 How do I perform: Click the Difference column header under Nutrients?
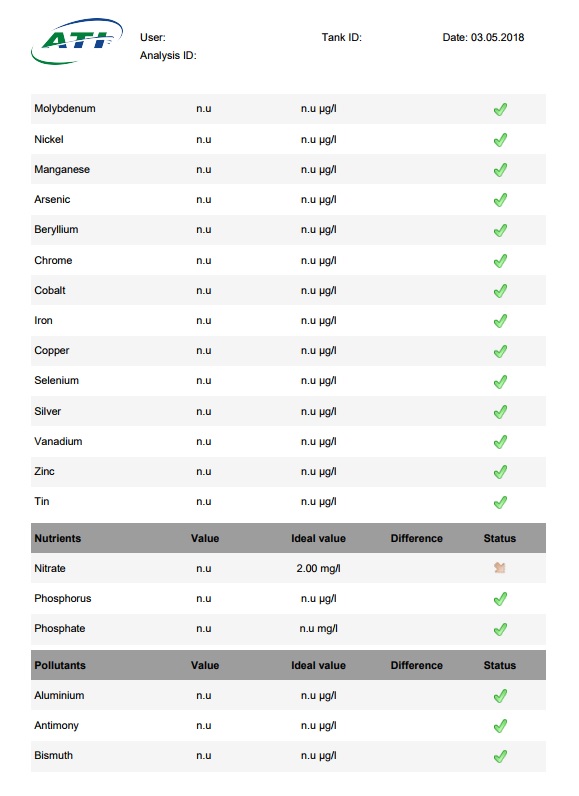(417, 538)
